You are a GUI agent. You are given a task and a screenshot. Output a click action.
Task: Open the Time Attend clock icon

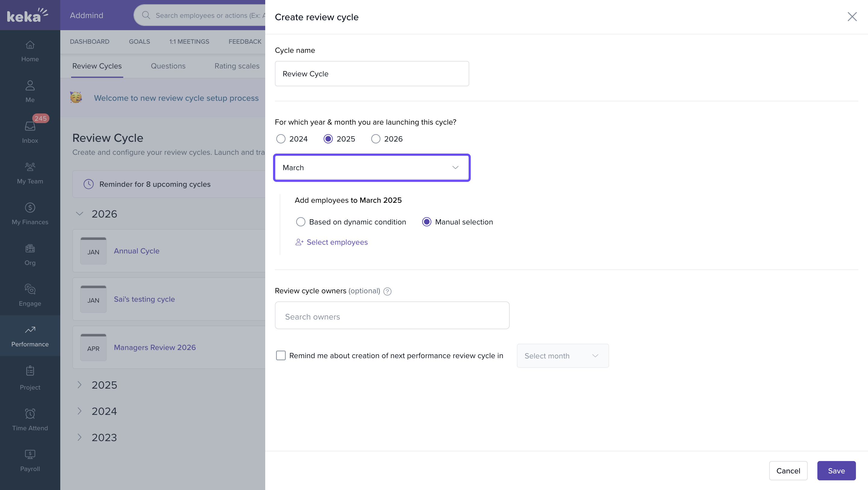click(x=30, y=414)
